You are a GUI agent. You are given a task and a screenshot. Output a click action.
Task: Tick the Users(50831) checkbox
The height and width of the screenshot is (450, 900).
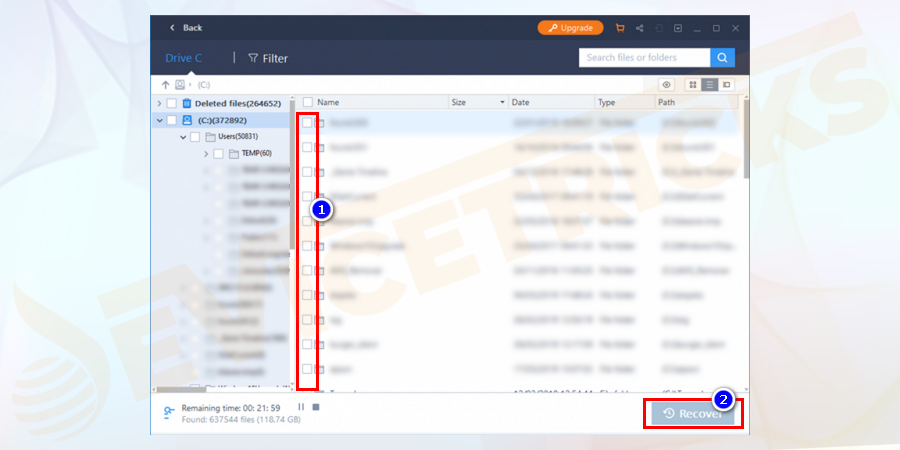click(195, 137)
